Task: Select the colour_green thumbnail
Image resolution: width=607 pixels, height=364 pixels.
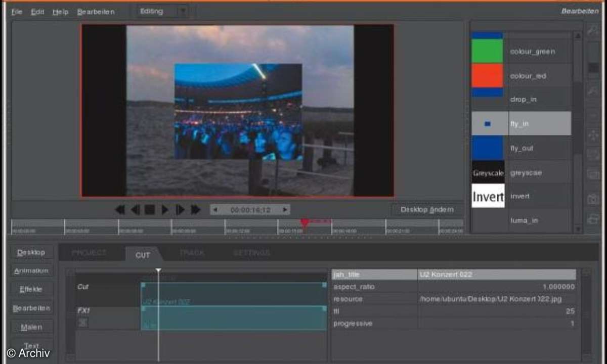Action: point(488,51)
